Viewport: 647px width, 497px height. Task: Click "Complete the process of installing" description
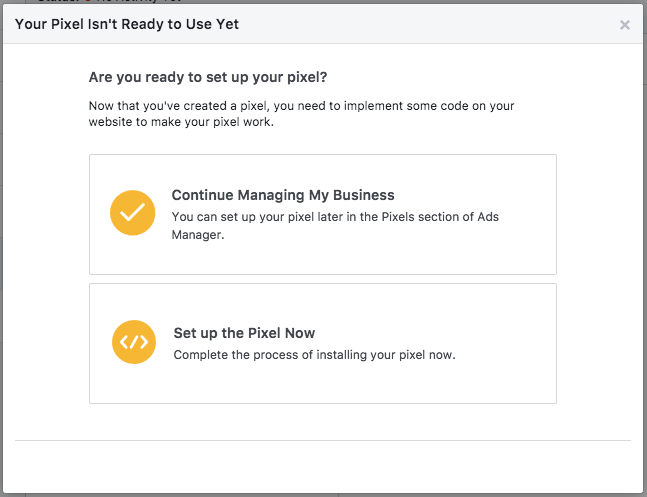pos(290,354)
